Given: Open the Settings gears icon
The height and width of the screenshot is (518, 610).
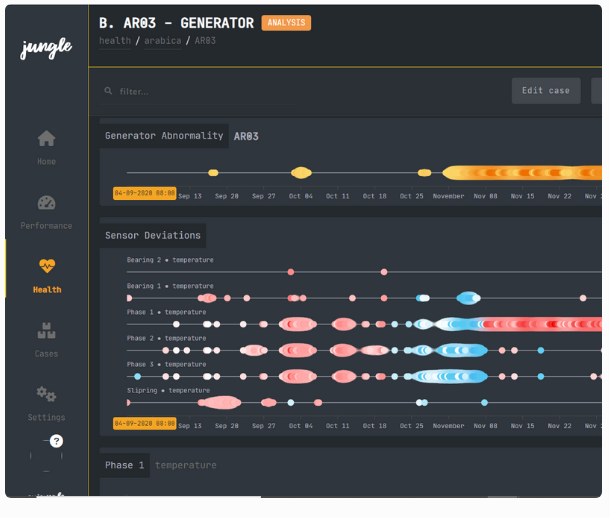Looking at the screenshot, I should (46, 394).
